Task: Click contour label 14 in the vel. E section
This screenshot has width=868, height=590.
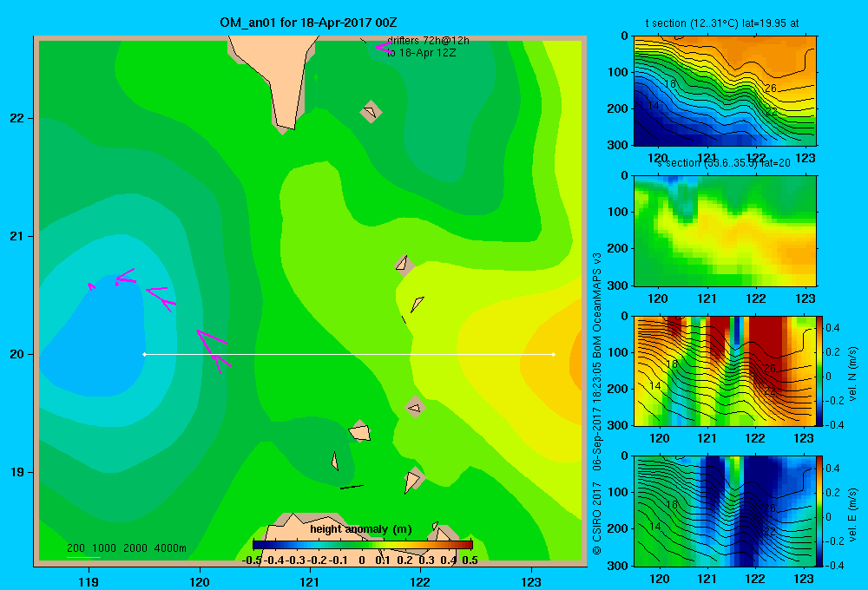Action: click(654, 527)
